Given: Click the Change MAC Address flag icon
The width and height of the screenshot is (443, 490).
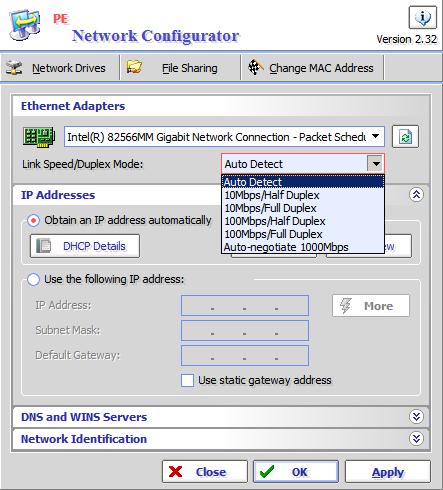Looking at the screenshot, I should pyautogui.click(x=256, y=67).
